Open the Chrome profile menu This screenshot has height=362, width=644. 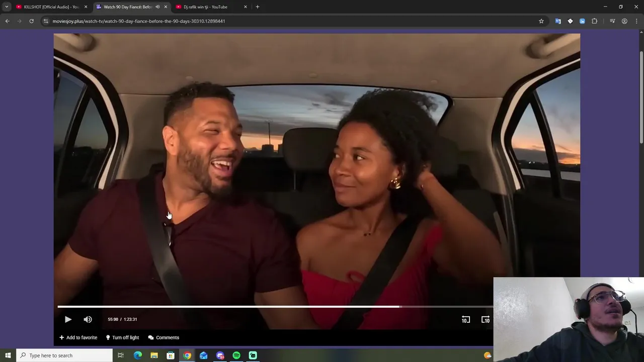pyautogui.click(x=624, y=21)
